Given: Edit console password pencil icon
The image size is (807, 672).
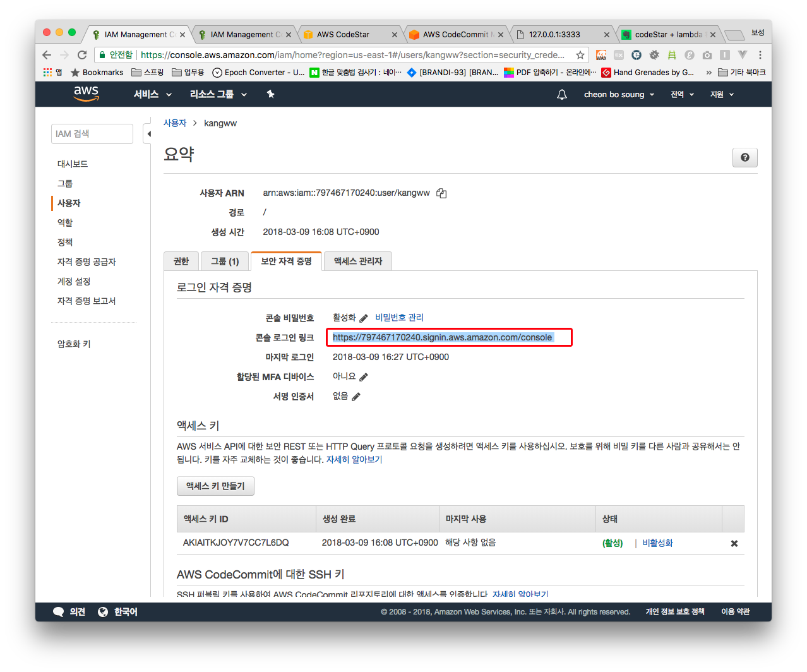Looking at the screenshot, I should click(x=364, y=318).
